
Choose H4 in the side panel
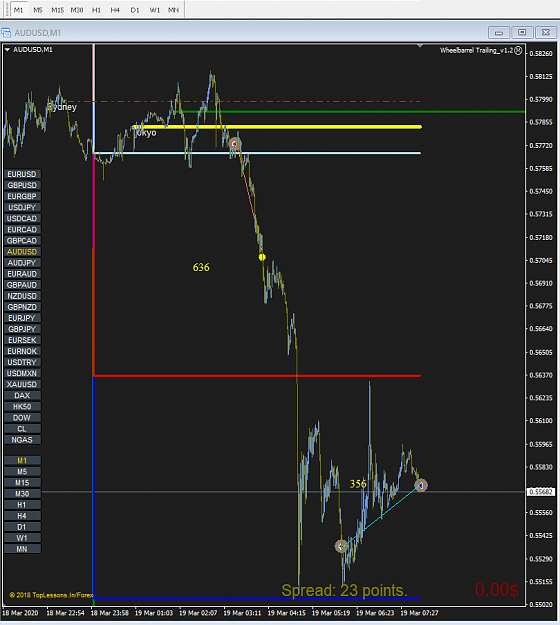[x=22, y=516]
